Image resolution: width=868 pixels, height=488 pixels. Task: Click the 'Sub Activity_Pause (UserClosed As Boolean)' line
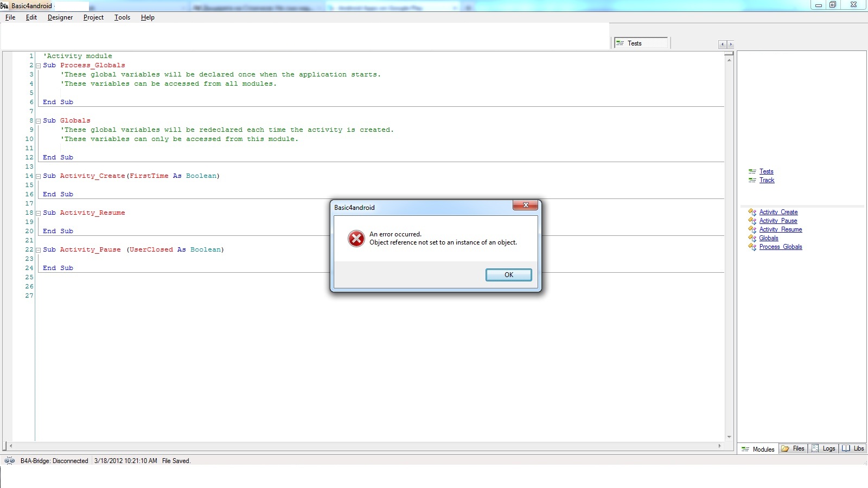tap(133, 249)
